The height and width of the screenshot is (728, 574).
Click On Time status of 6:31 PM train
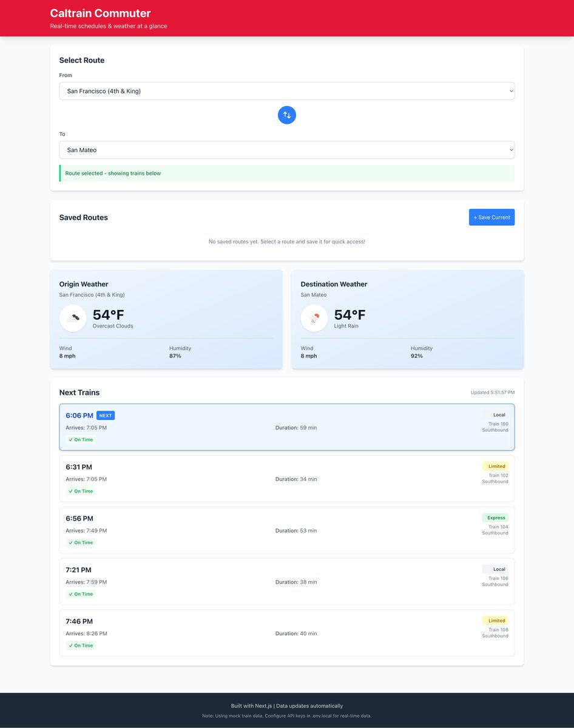tap(81, 491)
